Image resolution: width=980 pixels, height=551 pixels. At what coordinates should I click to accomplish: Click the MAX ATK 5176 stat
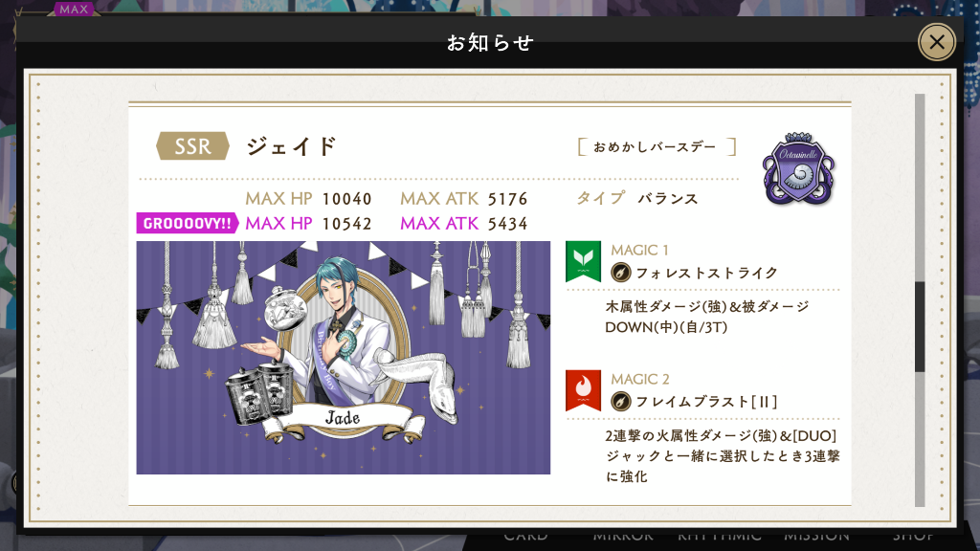coord(464,199)
